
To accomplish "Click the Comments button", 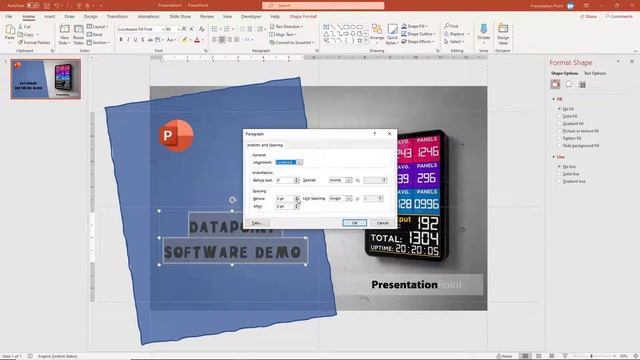I will click(x=619, y=16).
